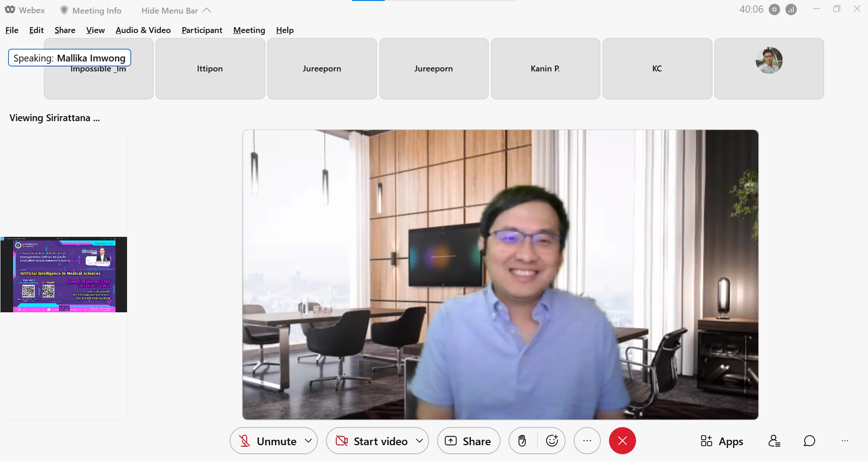Open the chat bubble icon
868x461 pixels.
[x=809, y=441]
